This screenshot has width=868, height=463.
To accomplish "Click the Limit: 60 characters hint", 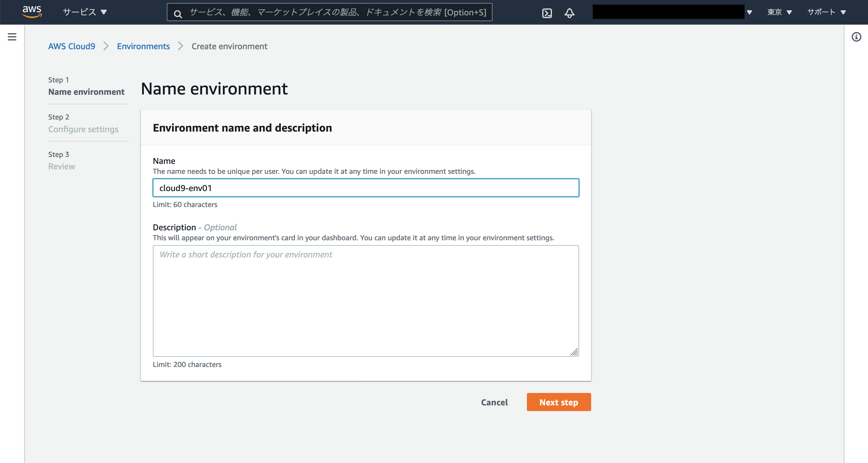I will (185, 205).
